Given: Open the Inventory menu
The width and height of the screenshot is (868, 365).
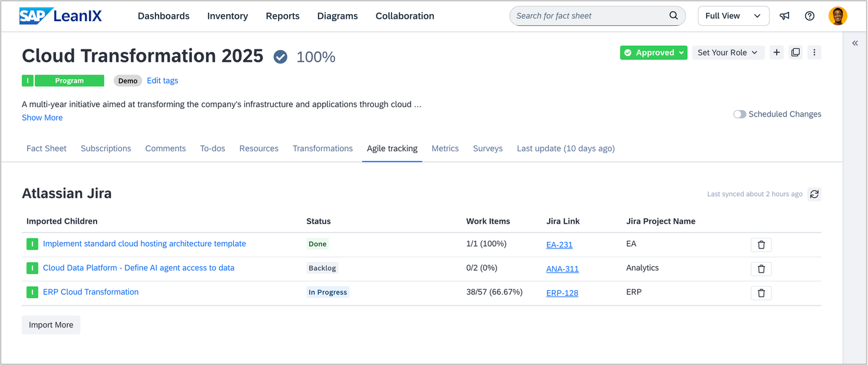Looking at the screenshot, I should [227, 16].
